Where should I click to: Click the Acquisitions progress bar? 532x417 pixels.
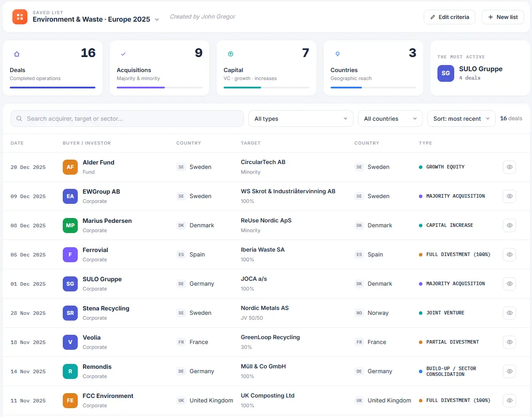coord(160,88)
